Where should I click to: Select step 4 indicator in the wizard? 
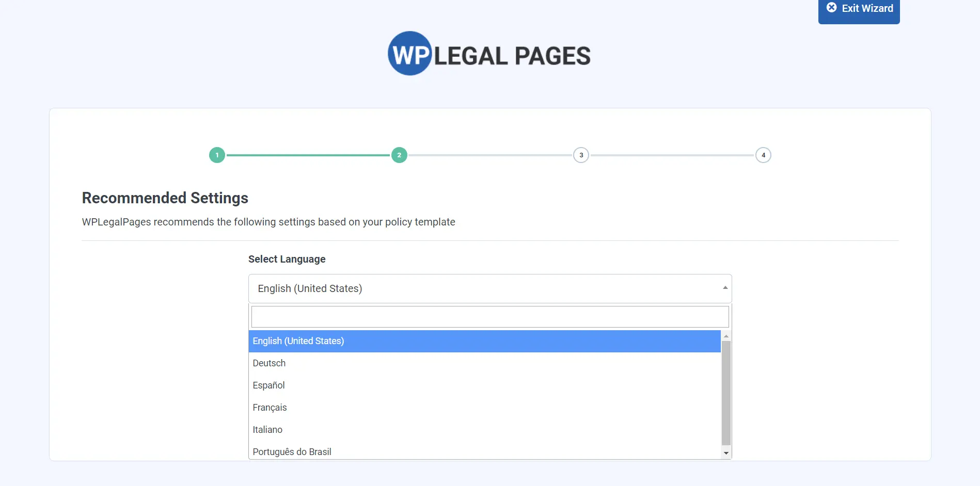coord(763,155)
